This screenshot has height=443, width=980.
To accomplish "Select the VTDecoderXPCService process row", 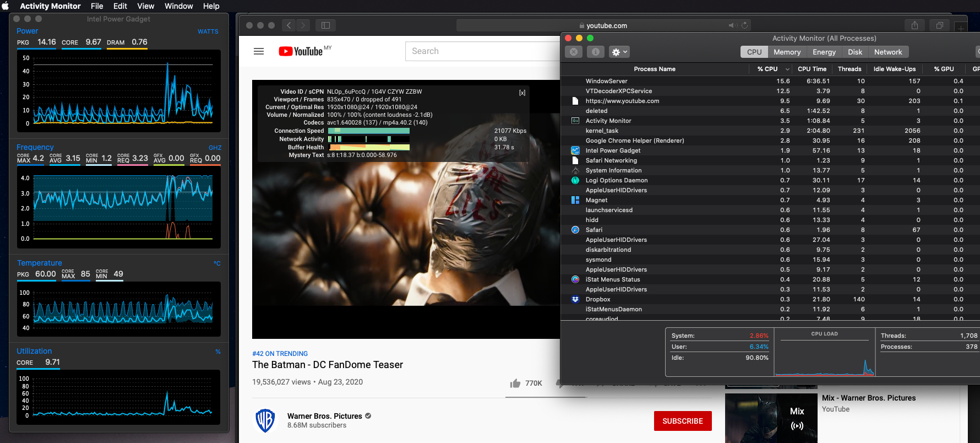I will 770,91.
